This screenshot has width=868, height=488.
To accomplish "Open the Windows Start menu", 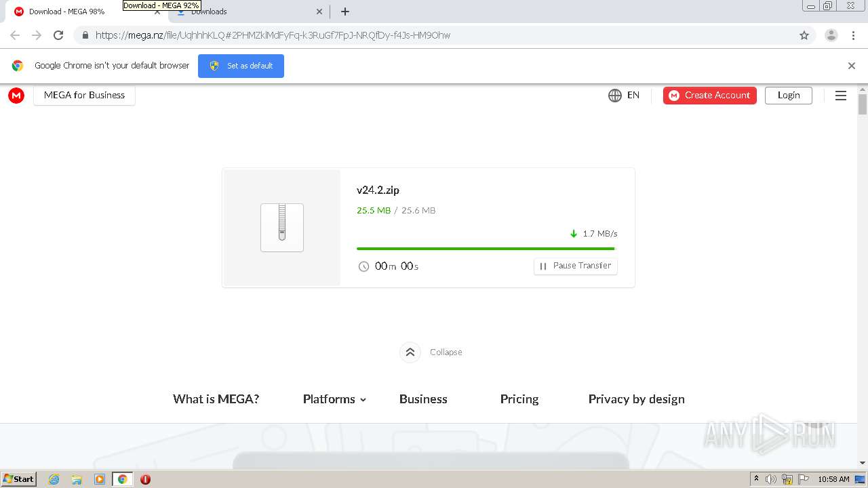I will 19,479.
